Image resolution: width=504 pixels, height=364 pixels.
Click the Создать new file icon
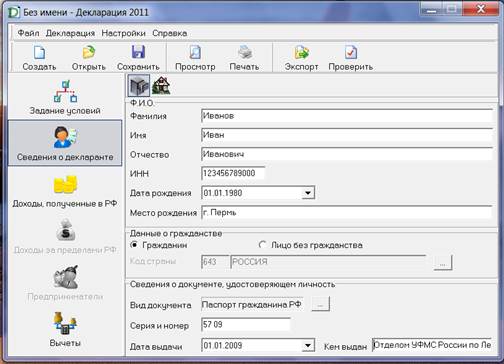coord(39,53)
